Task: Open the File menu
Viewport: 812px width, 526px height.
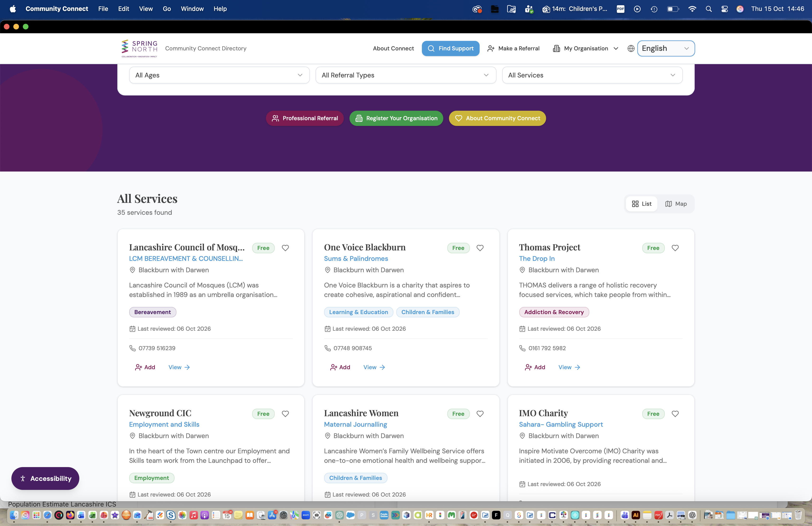Action: click(x=103, y=9)
